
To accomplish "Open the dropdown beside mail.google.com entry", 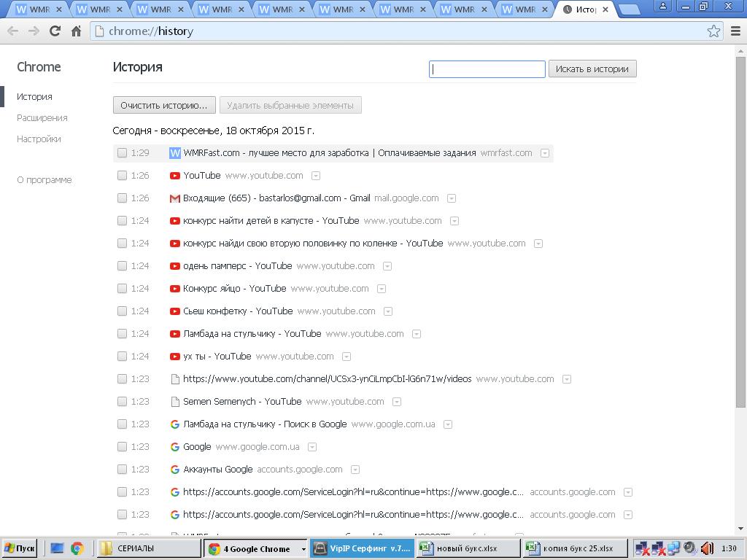I will pyautogui.click(x=452, y=198).
